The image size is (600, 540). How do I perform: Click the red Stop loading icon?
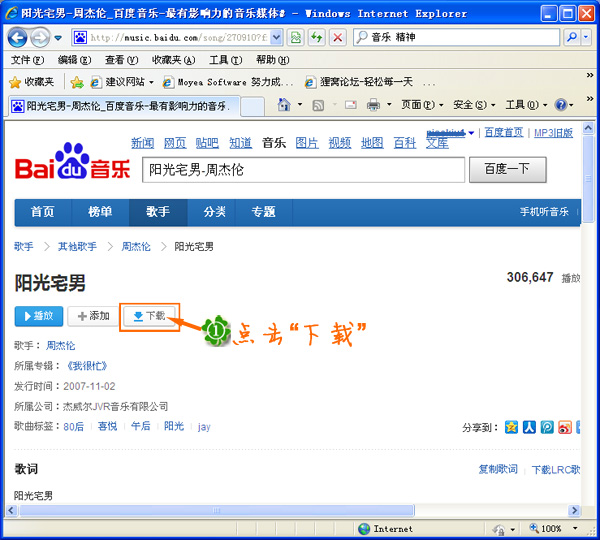(338, 38)
